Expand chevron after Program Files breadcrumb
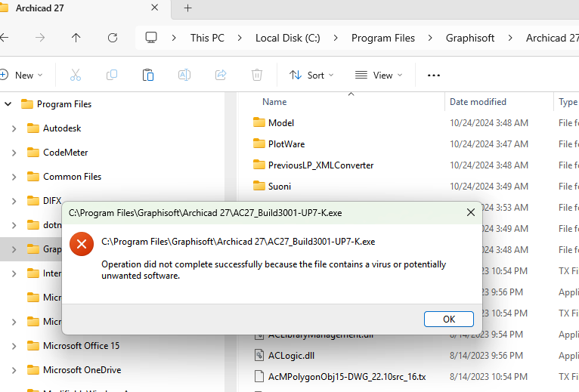Image resolution: width=579 pixels, height=392 pixels. point(430,38)
